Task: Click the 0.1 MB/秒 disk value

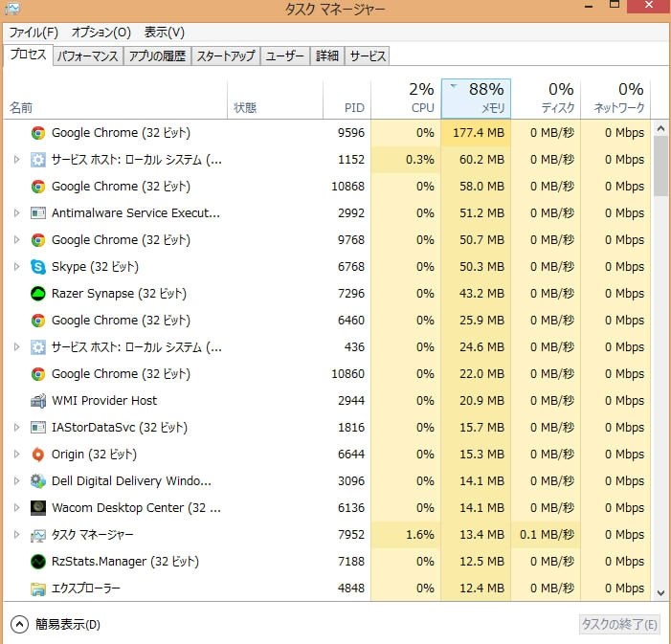Action: click(x=547, y=535)
